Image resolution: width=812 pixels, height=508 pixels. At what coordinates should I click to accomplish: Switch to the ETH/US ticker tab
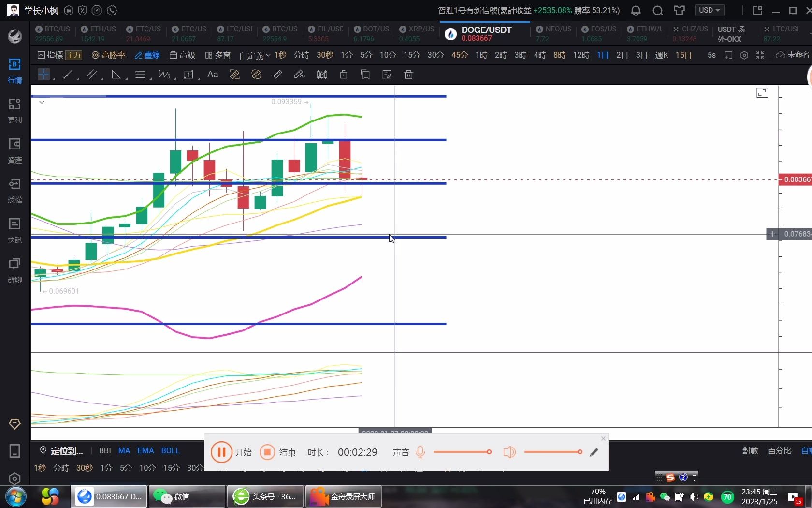[x=99, y=34]
